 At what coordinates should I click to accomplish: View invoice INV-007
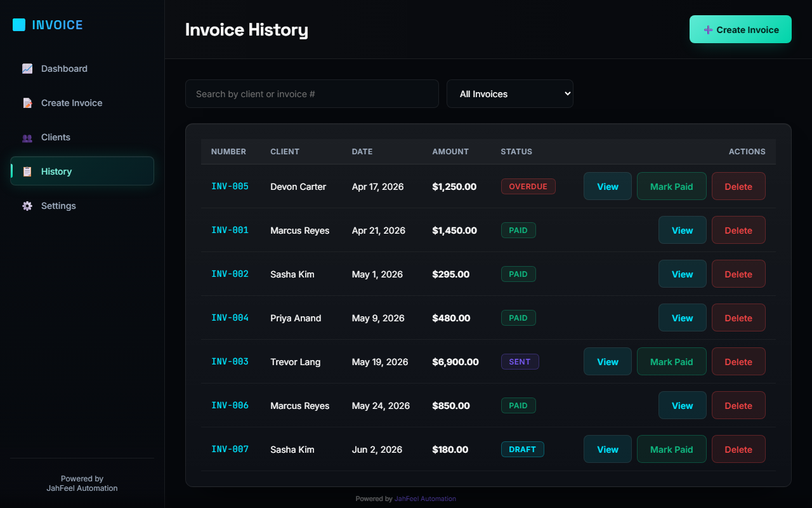click(608, 449)
